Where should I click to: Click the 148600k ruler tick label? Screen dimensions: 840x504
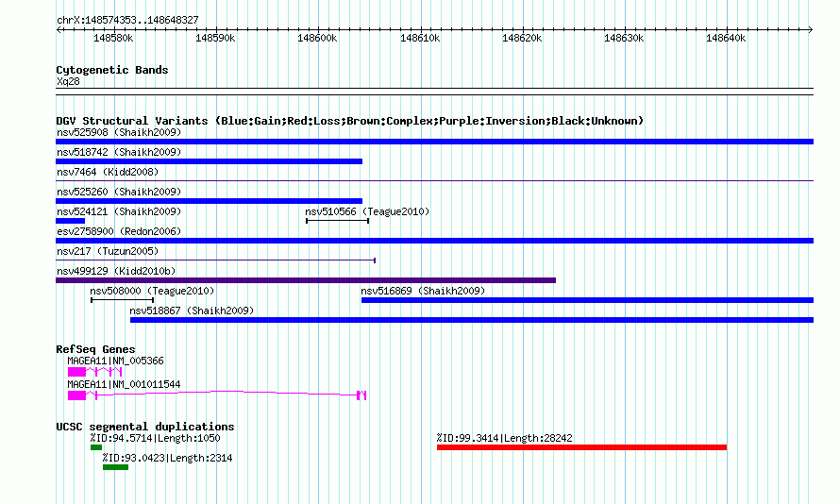[318, 39]
